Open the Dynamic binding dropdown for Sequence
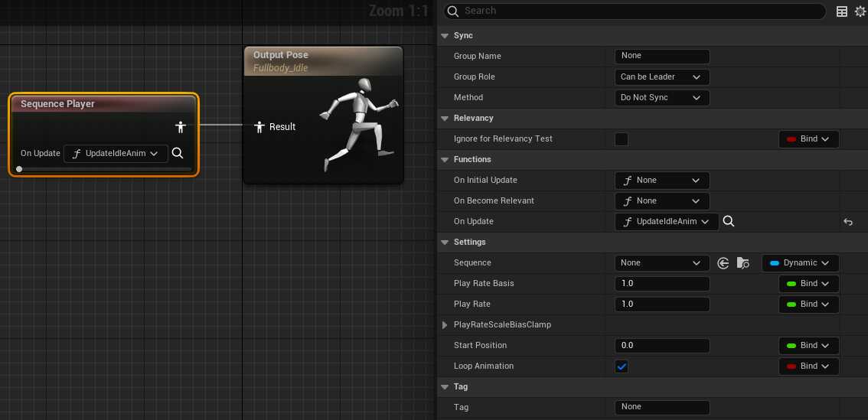Viewport: 868px width, 420px height. 801,263
